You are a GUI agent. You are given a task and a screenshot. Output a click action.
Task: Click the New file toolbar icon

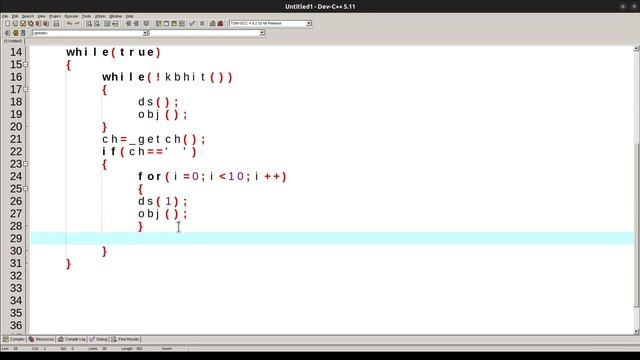[x=7, y=23]
